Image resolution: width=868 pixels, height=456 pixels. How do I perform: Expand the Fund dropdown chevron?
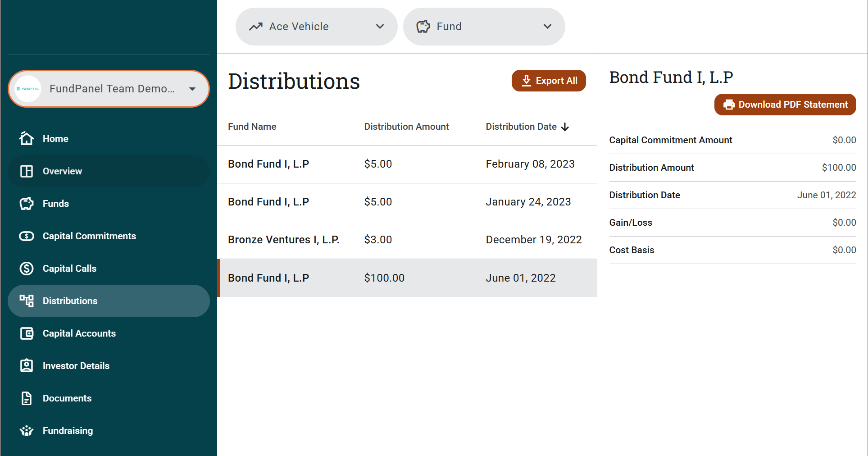547,27
